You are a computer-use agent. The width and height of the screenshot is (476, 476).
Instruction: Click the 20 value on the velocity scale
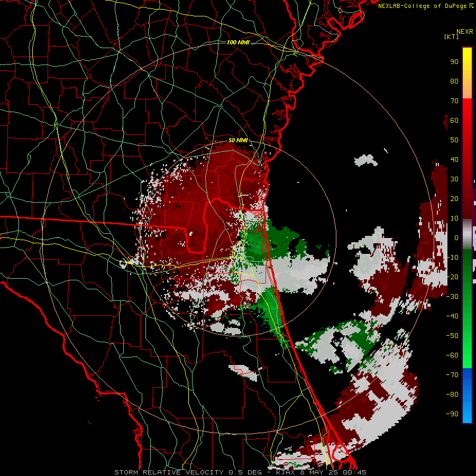[x=454, y=199]
